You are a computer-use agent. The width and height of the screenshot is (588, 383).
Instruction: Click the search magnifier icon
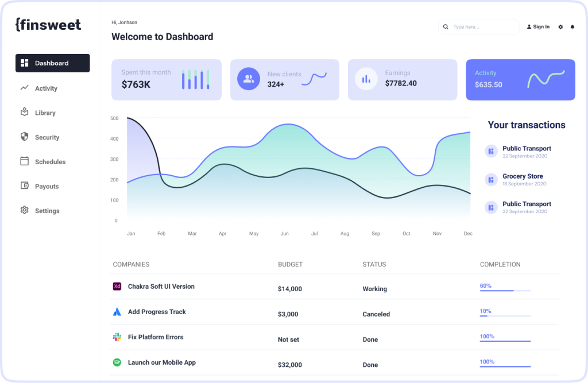click(446, 26)
